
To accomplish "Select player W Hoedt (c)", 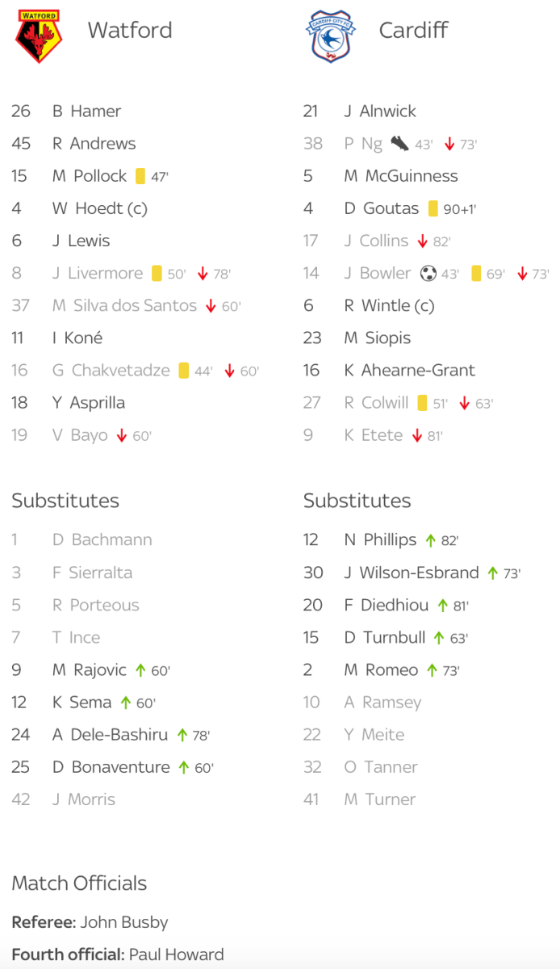I will tap(100, 208).
